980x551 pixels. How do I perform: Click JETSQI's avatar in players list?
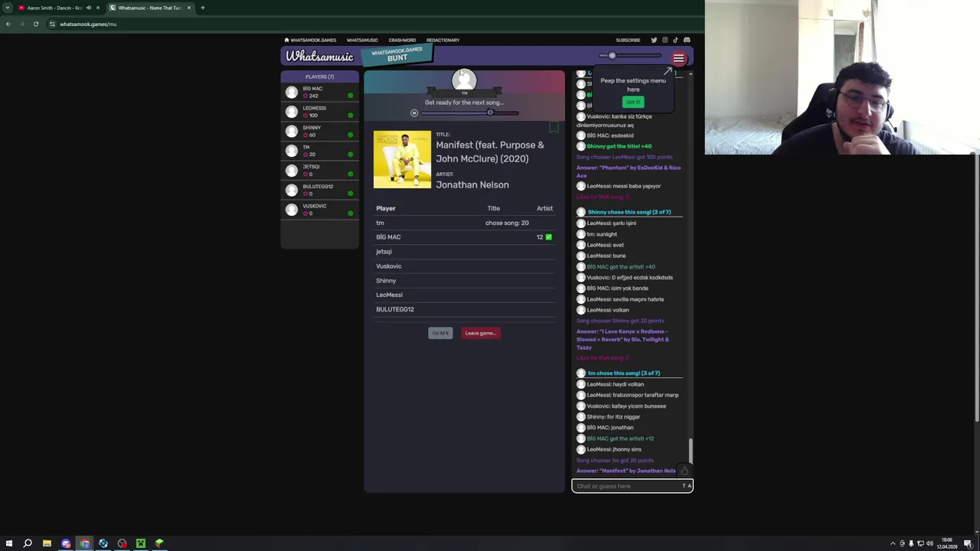click(292, 171)
